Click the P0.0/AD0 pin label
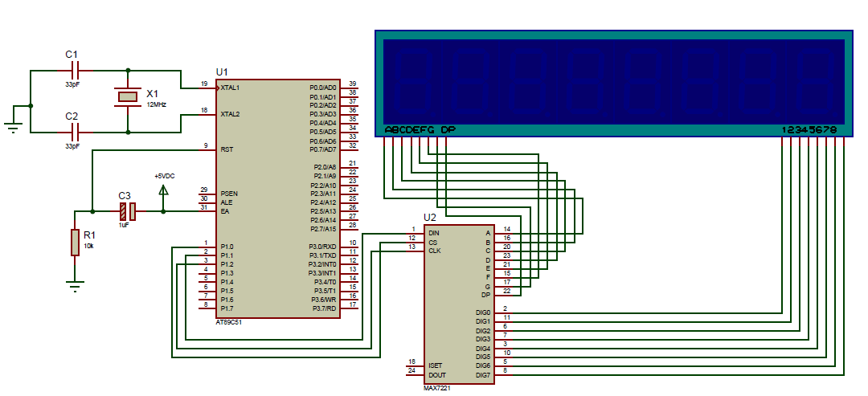868x396 pixels. point(322,88)
